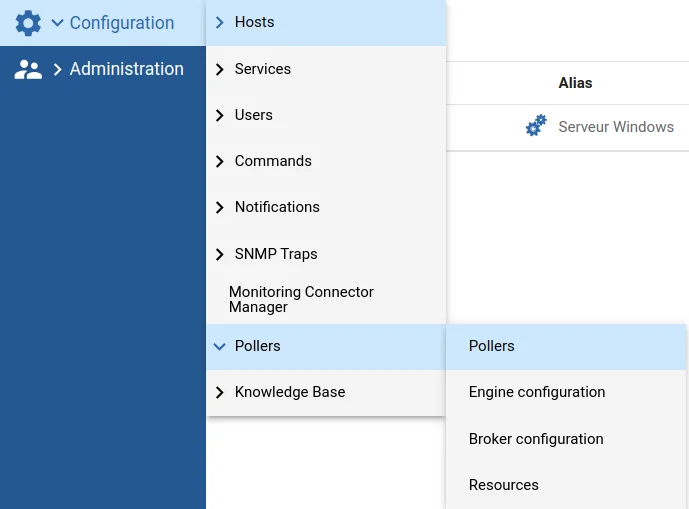Viewport: 689px width, 509px height.
Task: Expand the Services submenu chevron
Action: click(220, 69)
